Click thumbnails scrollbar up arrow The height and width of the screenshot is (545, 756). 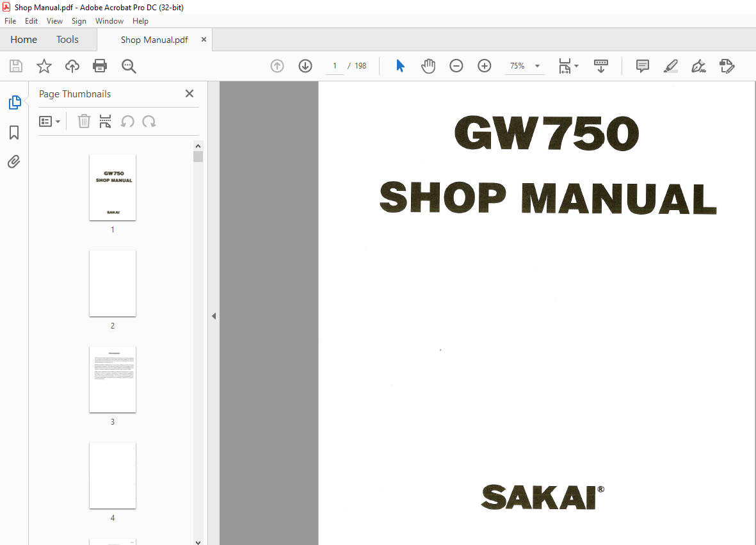(x=198, y=145)
